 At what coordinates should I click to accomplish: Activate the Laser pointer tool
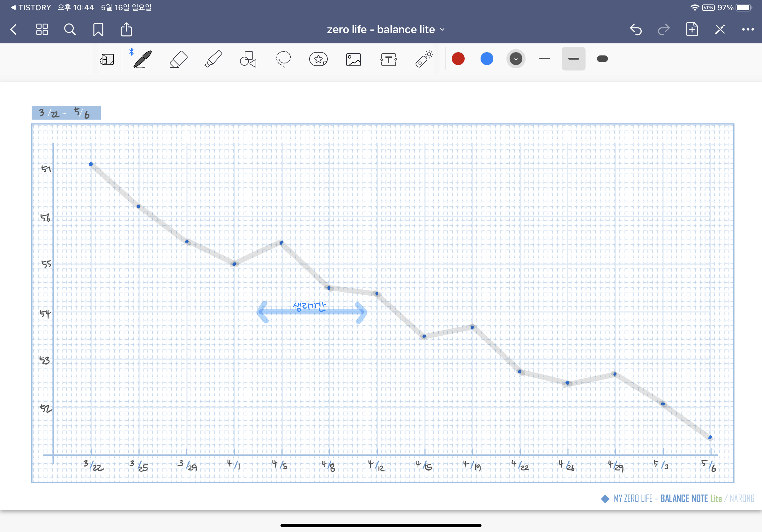point(424,59)
